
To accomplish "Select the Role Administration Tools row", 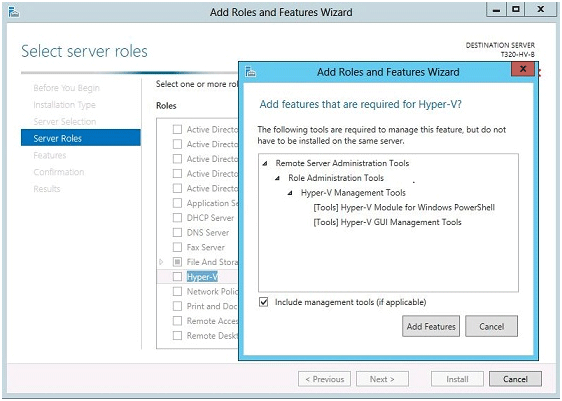I will 336,178.
